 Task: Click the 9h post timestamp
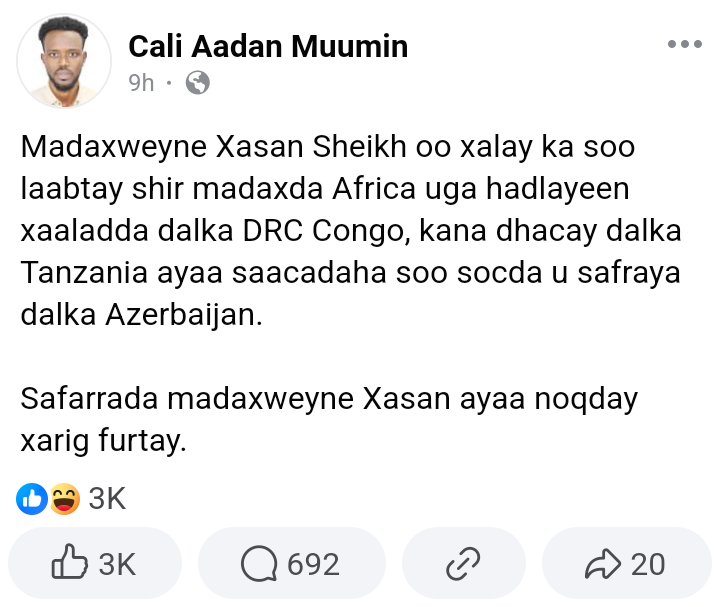pos(141,83)
